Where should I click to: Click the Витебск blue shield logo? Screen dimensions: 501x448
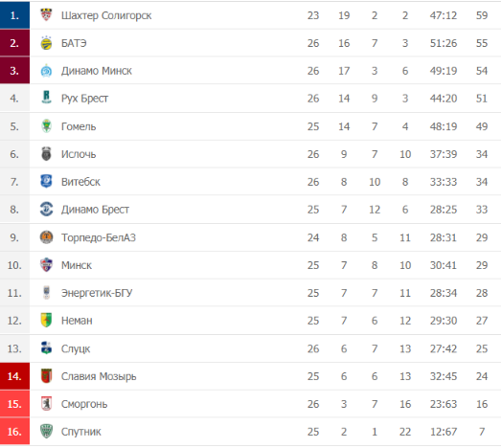click(x=46, y=181)
